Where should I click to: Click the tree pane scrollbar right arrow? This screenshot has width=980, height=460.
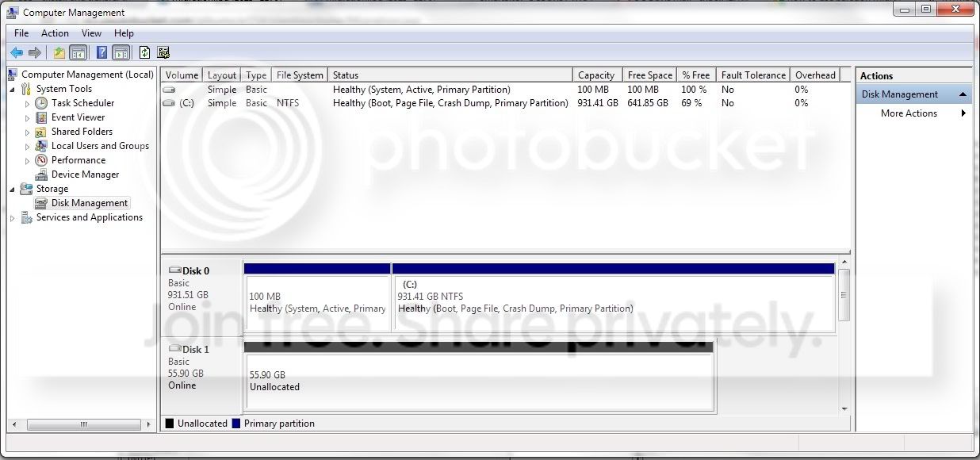click(x=148, y=425)
